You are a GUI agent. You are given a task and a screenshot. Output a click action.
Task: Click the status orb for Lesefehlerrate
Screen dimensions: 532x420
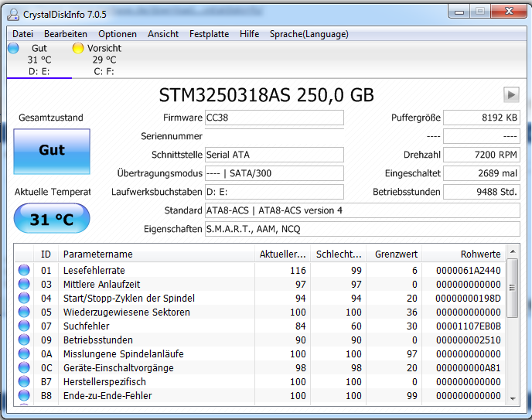pyautogui.click(x=24, y=270)
